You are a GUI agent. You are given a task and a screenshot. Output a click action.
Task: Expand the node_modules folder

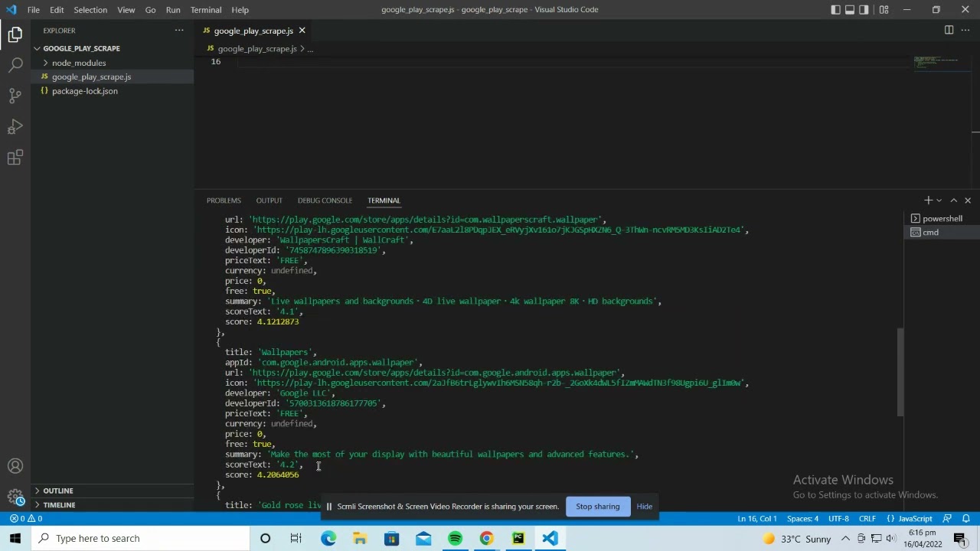[113, 63]
